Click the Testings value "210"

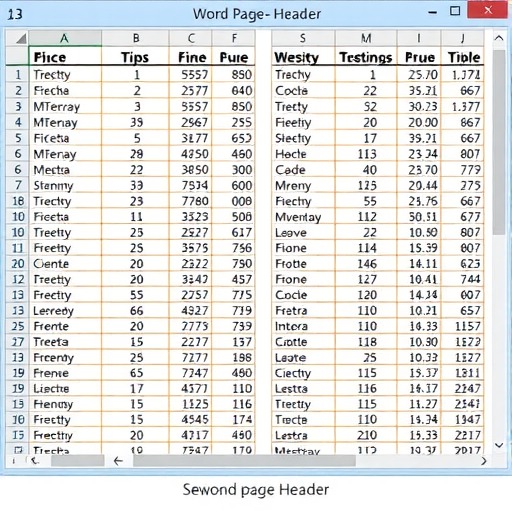pos(366,435)
